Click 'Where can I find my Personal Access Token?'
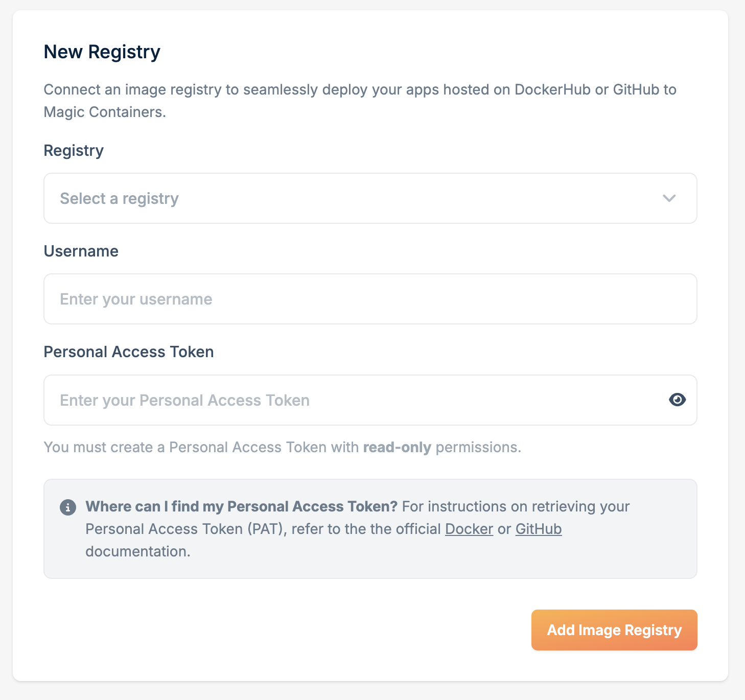 [x=241, y=506]
